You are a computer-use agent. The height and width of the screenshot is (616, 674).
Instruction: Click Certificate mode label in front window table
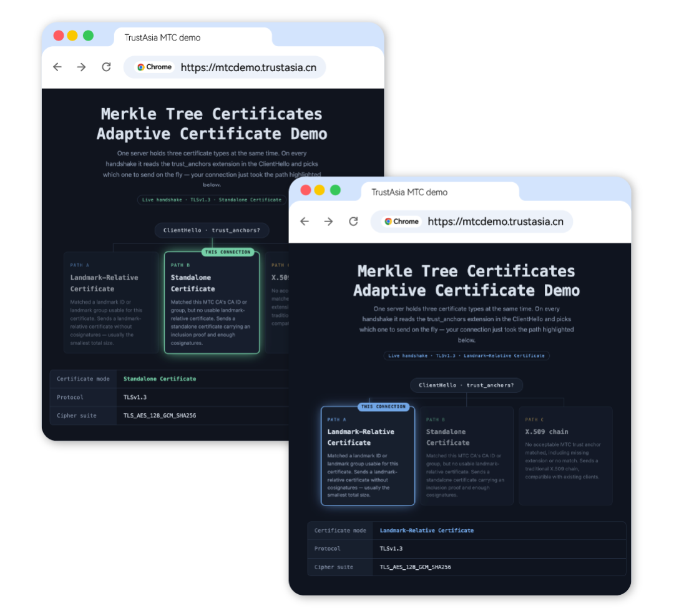341,530
